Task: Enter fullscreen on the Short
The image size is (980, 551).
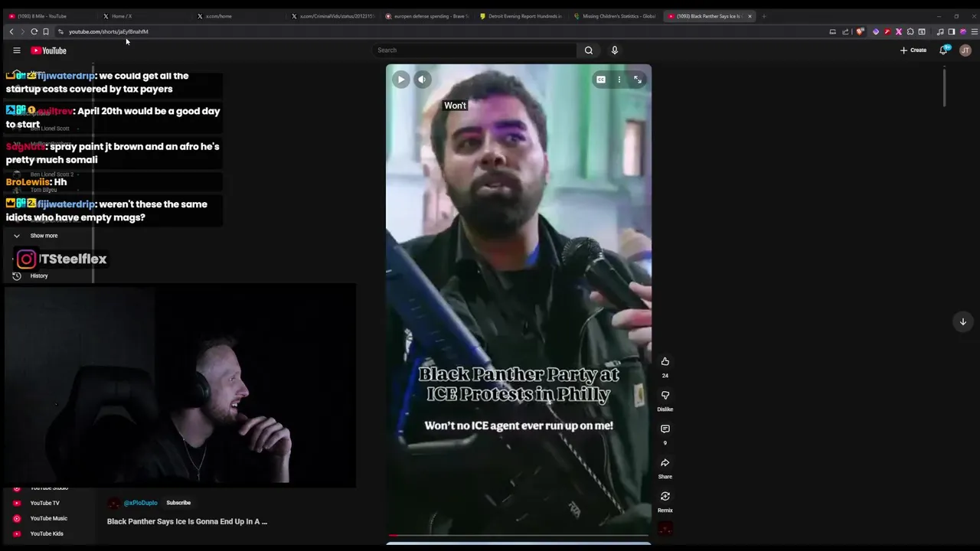Action: pos(637,80)
